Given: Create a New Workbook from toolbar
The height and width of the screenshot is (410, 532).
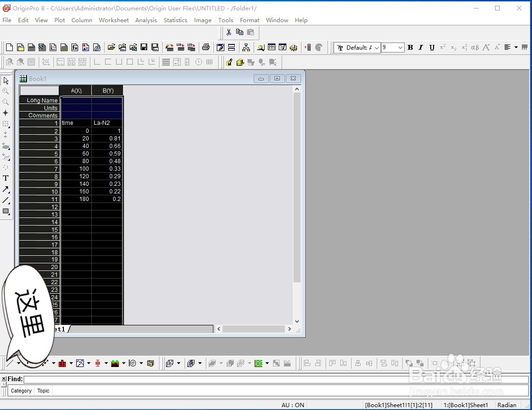Looking at the screenshot, I should click(31, 47).
